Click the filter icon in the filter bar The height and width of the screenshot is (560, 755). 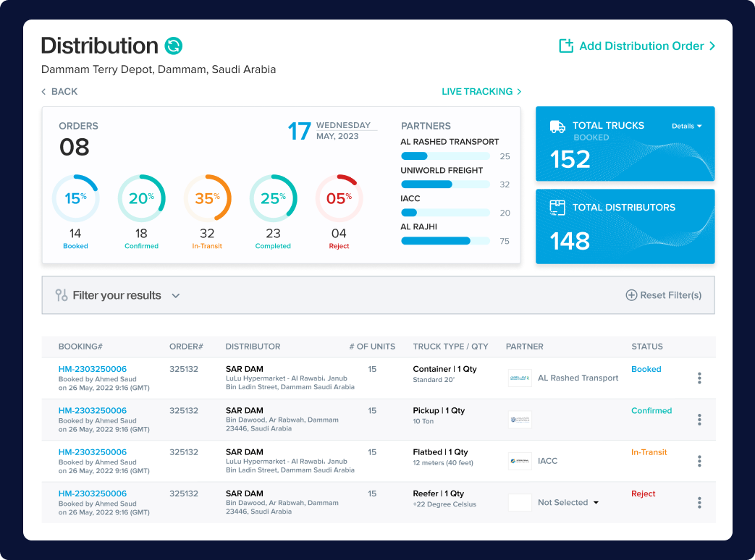pos(61,294)
